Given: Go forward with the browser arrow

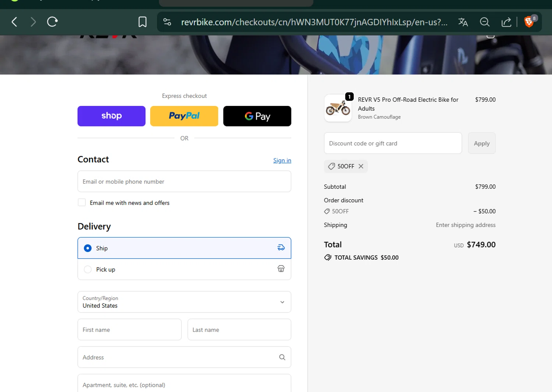Looking at the screenshot, I should pos(33,22).
